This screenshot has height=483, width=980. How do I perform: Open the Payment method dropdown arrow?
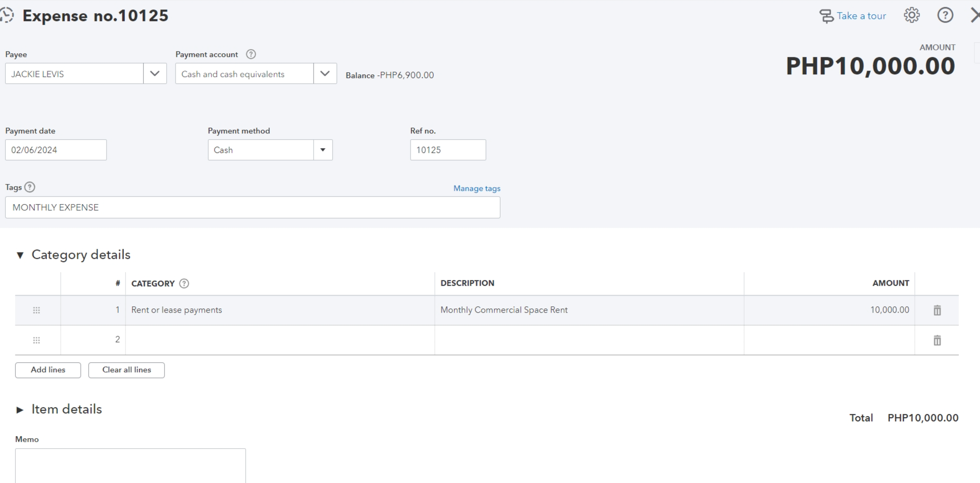pyautogui.click(x=323, y=150)
